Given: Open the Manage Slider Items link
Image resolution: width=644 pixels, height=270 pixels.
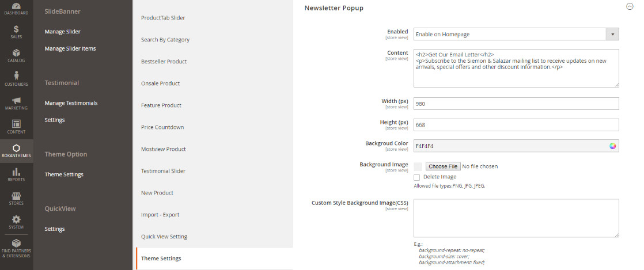Looking at the screenshot, I should click(70, 48).
